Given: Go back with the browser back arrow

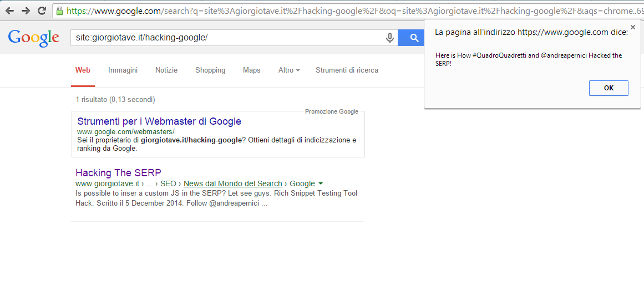Looking at the screenshot, I should (x=10, y=11).
